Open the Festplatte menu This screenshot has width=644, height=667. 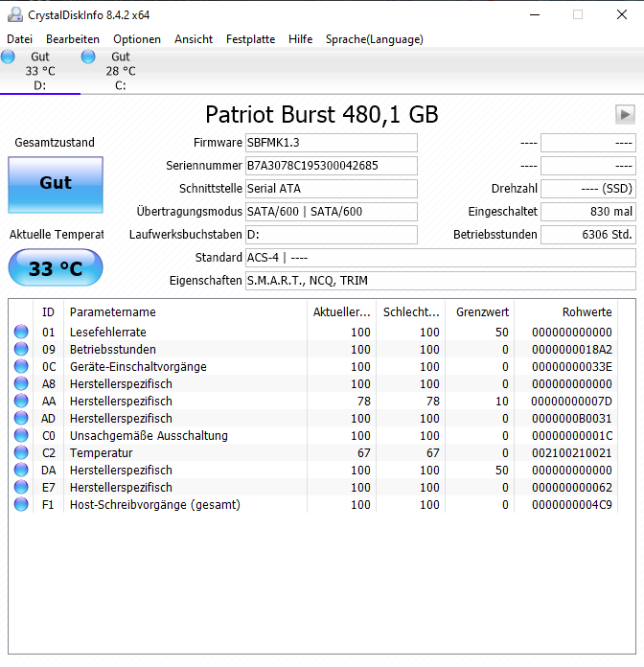tap(250, 39)
